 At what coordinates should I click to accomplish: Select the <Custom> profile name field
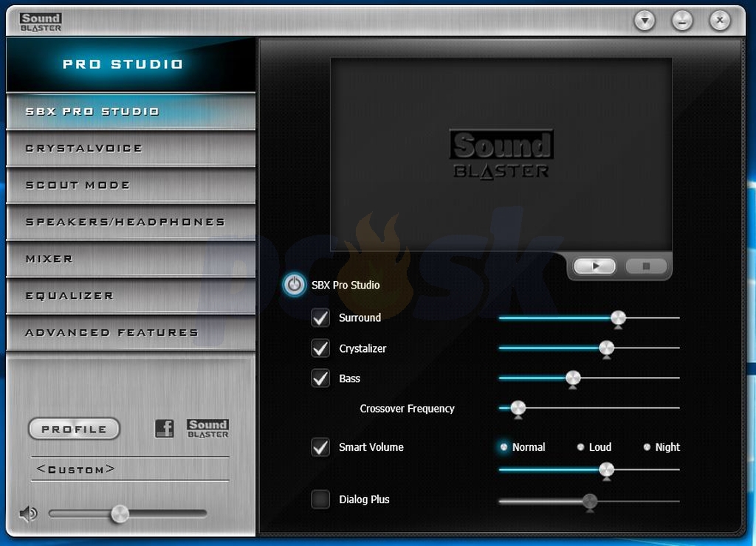pos(130,469)
